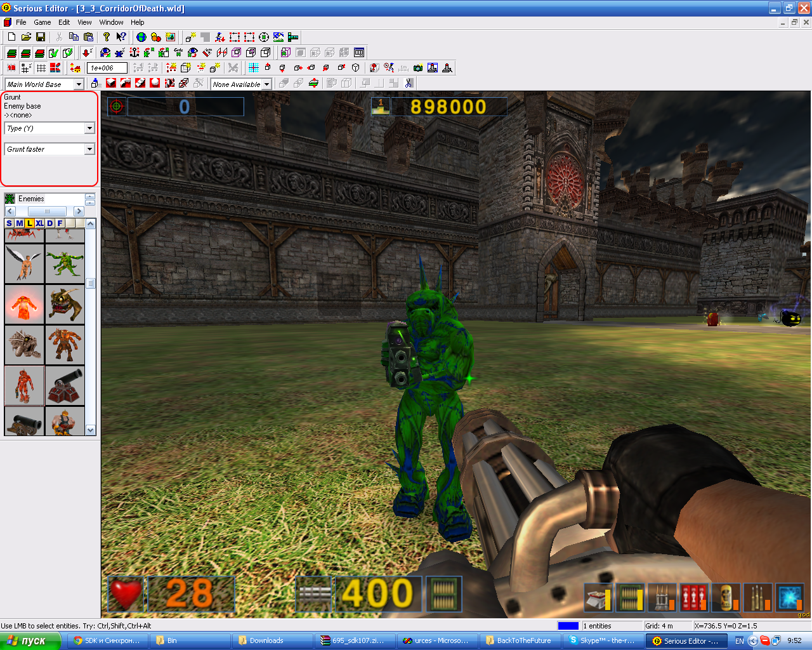Click the Paste clipboard icon
Screen dimensions: 812x650
click(x=88, y=37)
